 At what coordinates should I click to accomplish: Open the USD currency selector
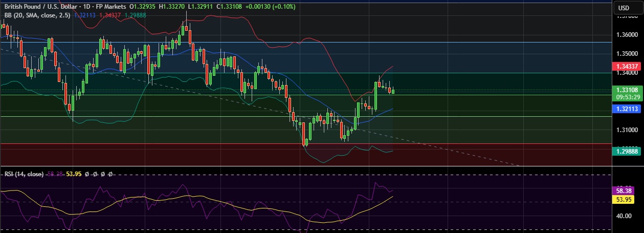624,8
